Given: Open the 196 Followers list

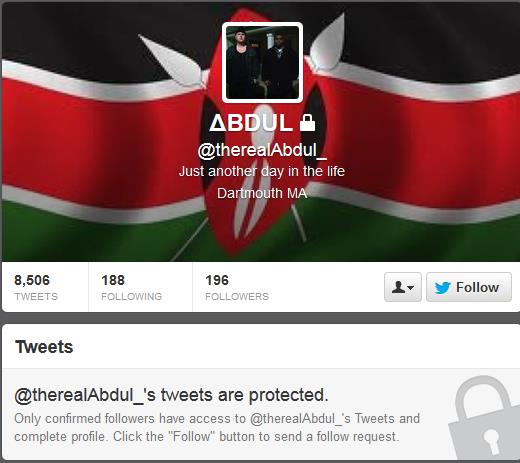Looking at the screenshot, I should [237, 287].
